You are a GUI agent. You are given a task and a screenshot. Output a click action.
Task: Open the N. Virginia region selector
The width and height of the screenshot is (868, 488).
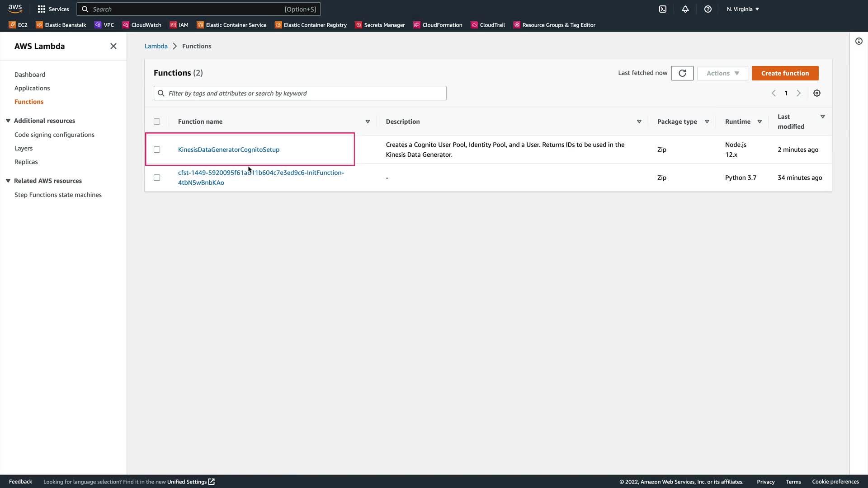tap(742, 9)
